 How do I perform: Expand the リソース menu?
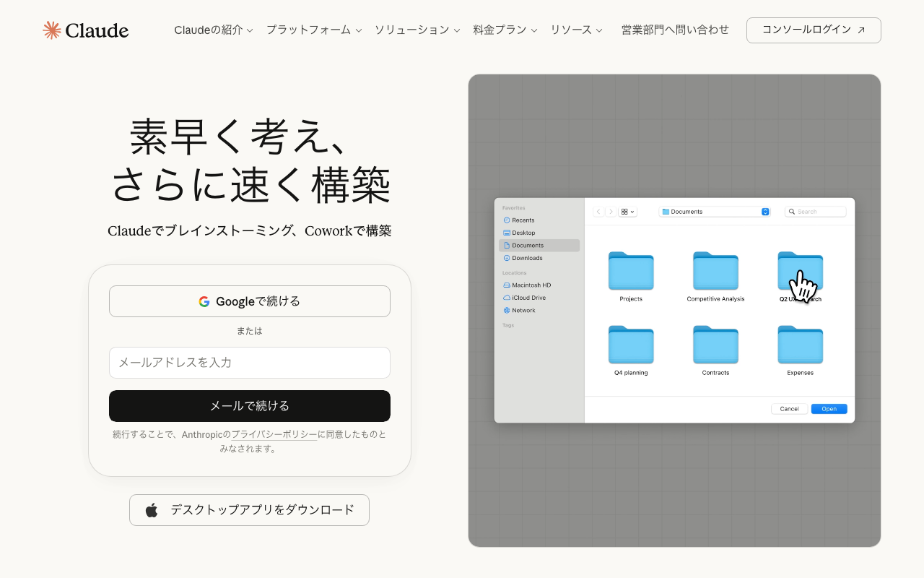(576, 30)
